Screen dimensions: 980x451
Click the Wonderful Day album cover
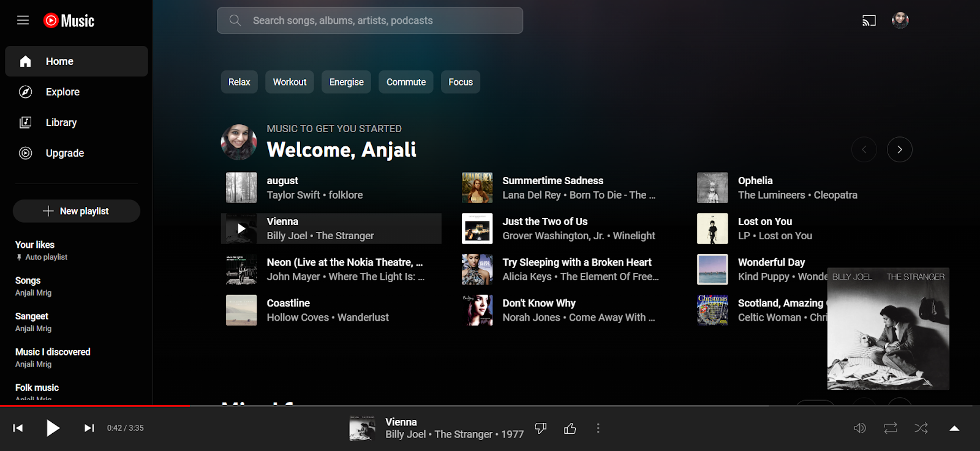click(x=712, y=269)
